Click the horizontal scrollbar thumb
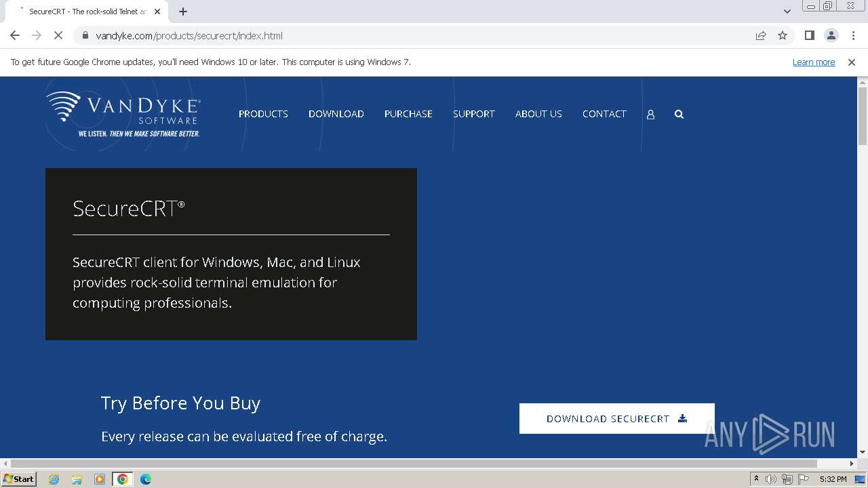Screen dimensions: 868x488 414,464
